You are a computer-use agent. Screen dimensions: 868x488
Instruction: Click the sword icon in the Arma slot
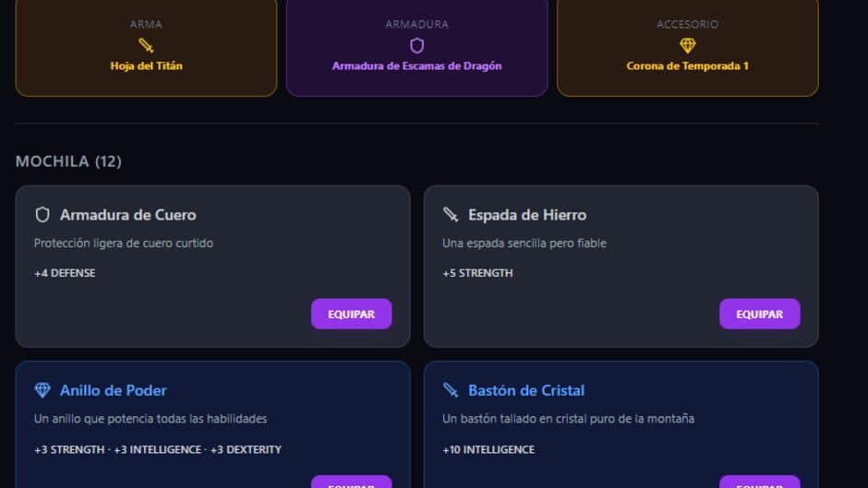point(146,45)
